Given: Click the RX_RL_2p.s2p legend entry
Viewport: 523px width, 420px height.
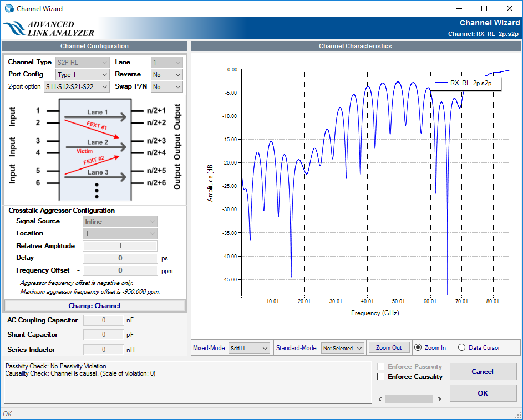Looking at the screenshot, I should tap(465, 83).
